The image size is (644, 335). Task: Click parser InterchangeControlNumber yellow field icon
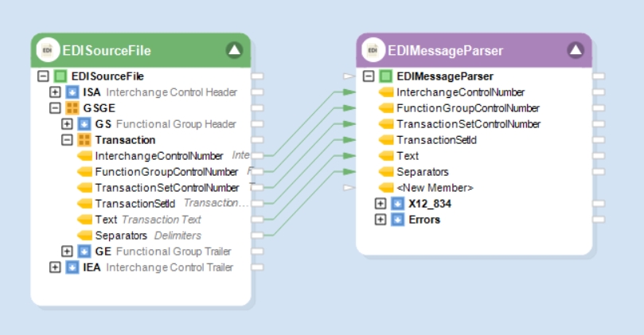click(385, 92)
